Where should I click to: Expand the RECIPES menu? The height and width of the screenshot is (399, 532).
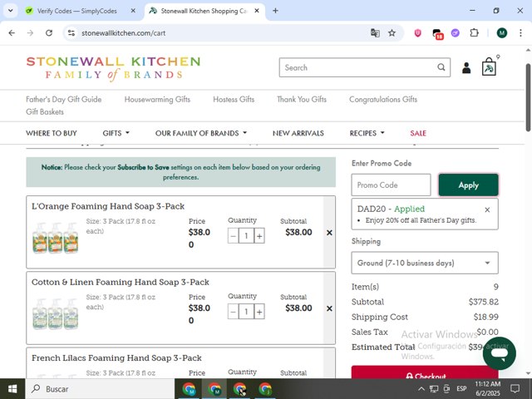pos(367,133)
